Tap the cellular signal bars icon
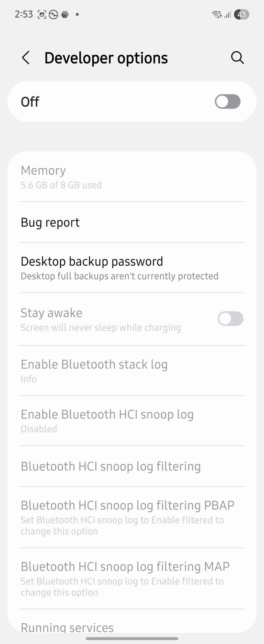This screenshot has height=644, width=264. (227, 15)
